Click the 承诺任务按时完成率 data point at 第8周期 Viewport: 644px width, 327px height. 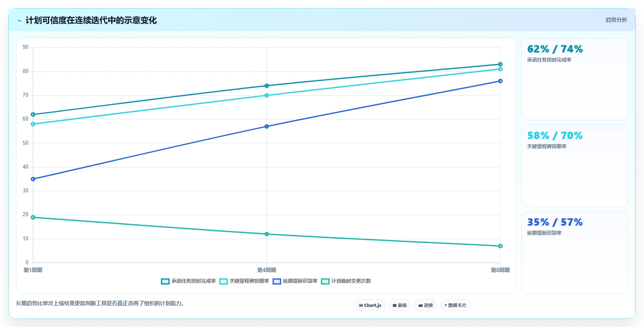[500, 64]
